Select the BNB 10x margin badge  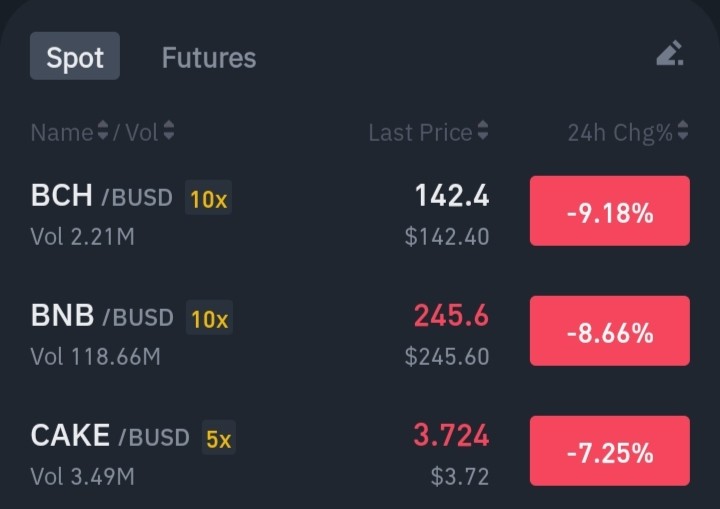click(209, 318)
